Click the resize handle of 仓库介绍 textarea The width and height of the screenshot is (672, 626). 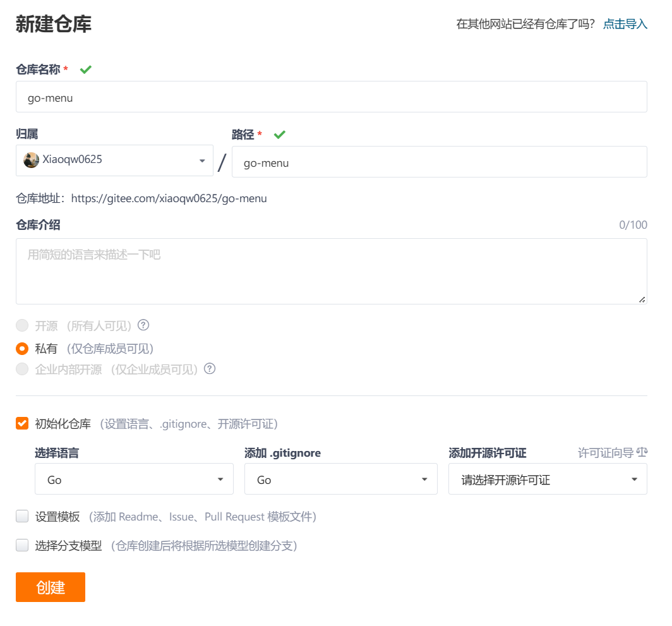(642, 299)
